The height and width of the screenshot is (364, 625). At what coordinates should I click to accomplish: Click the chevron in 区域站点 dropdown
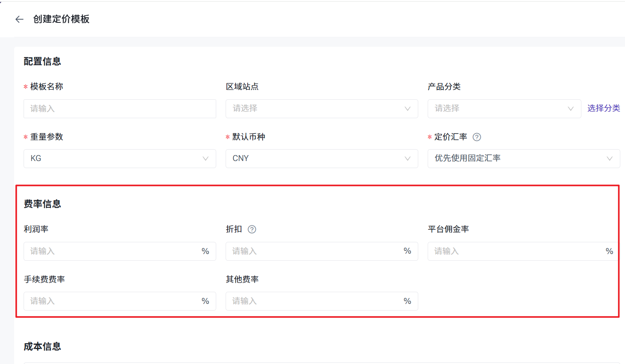point(408,109)
